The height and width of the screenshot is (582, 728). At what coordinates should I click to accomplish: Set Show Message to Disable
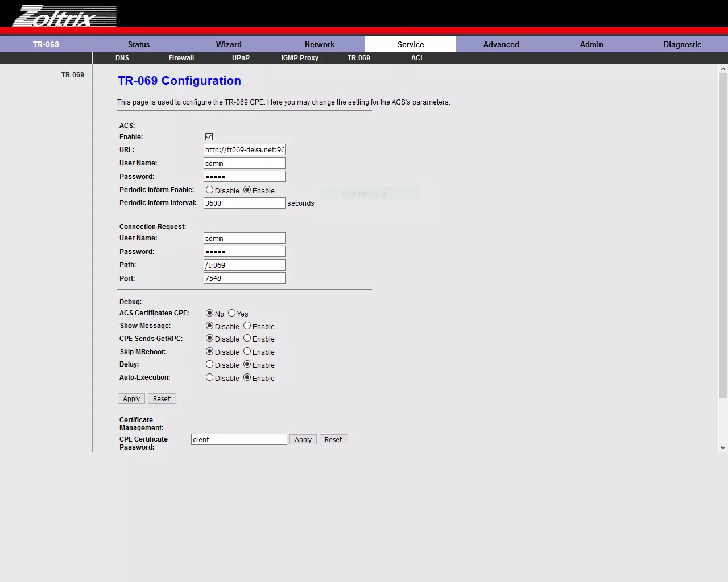tap(209, 326)
